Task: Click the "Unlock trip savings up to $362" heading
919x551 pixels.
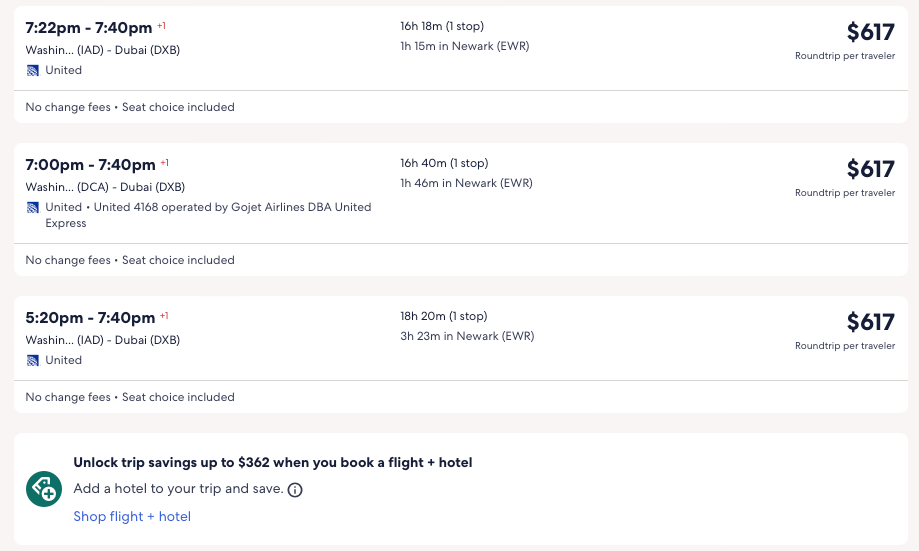Action: click(273, 463)
